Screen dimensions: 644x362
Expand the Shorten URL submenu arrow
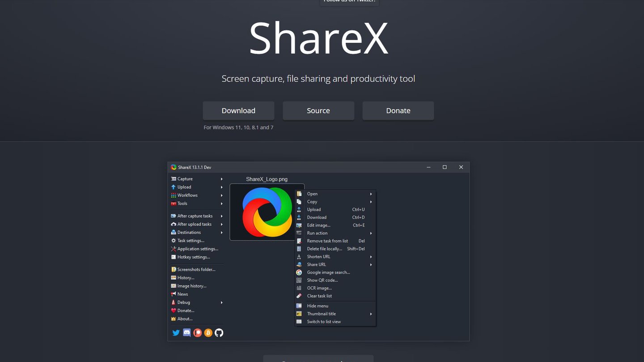[371, 257]
